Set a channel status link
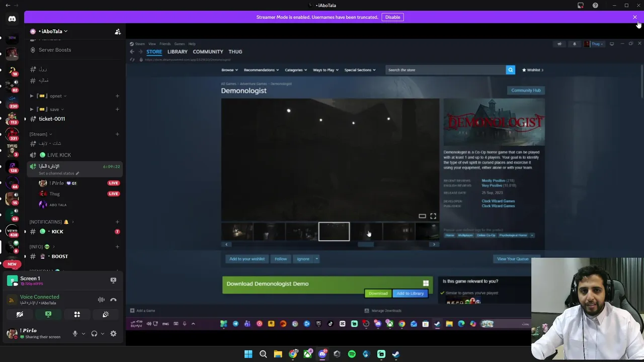The width and height of the screenshot is (644, 362). tap(59, 173)
